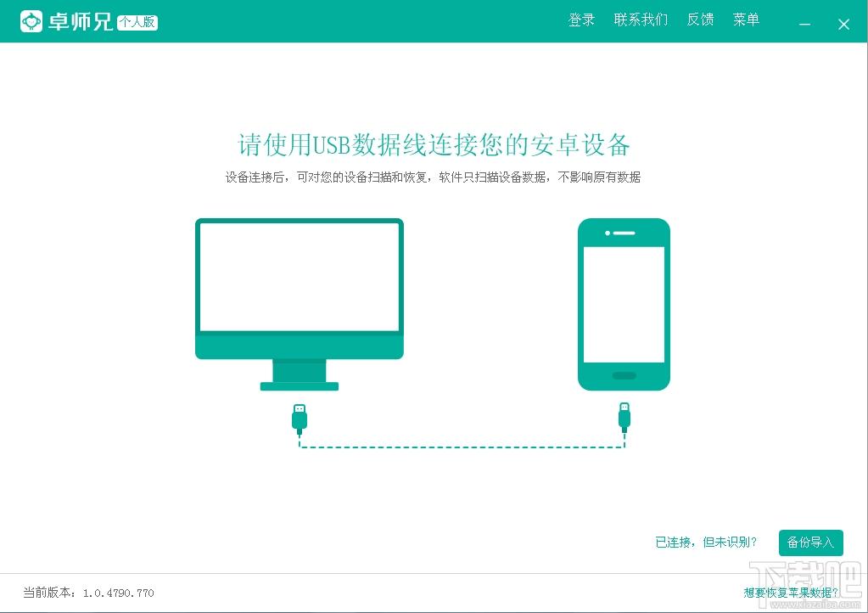Click the 备份导入 button
Screen dimensions: 868x613
811,543
